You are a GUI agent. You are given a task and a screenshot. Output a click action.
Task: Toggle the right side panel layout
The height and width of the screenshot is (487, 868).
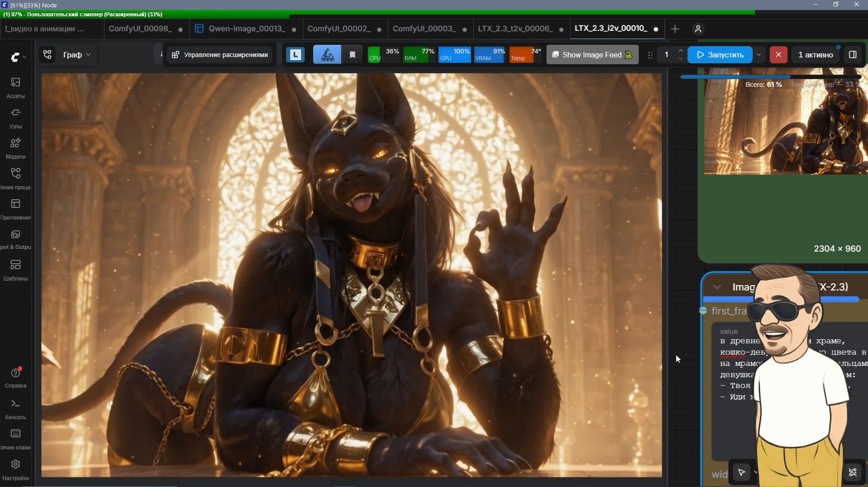click(853, 55)
